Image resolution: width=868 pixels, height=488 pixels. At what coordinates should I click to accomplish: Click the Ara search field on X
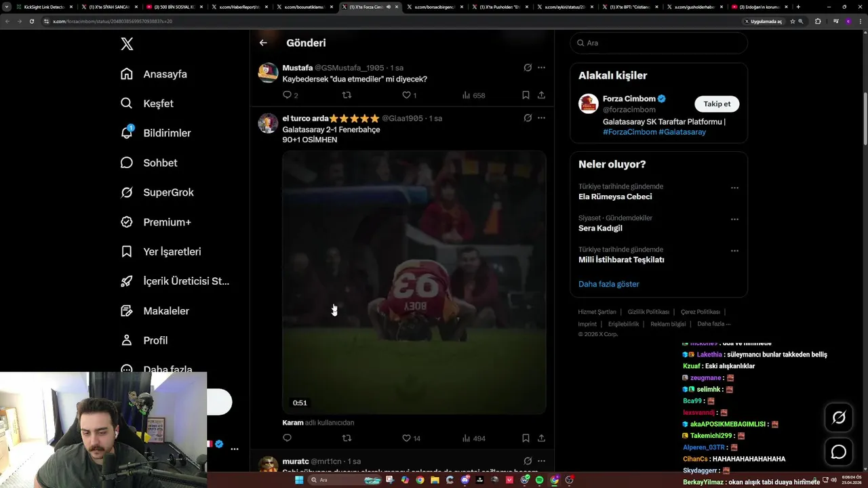658,43
